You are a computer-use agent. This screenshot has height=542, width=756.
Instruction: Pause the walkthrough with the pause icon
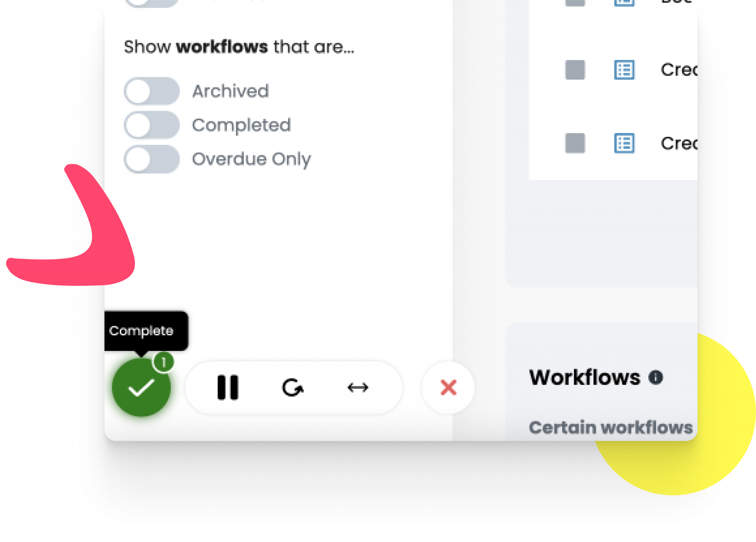pyautogui.click(x=228, y=388)
